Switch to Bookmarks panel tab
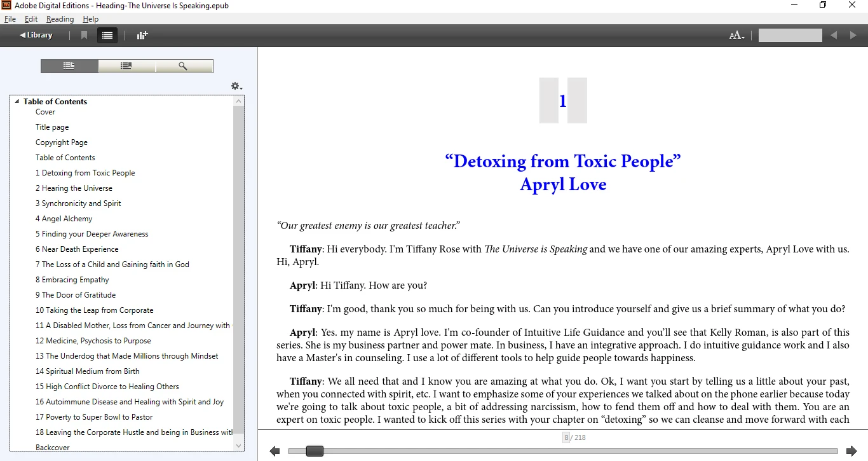The height and width of the screenshot is (461, 868). tap(126, 66)
